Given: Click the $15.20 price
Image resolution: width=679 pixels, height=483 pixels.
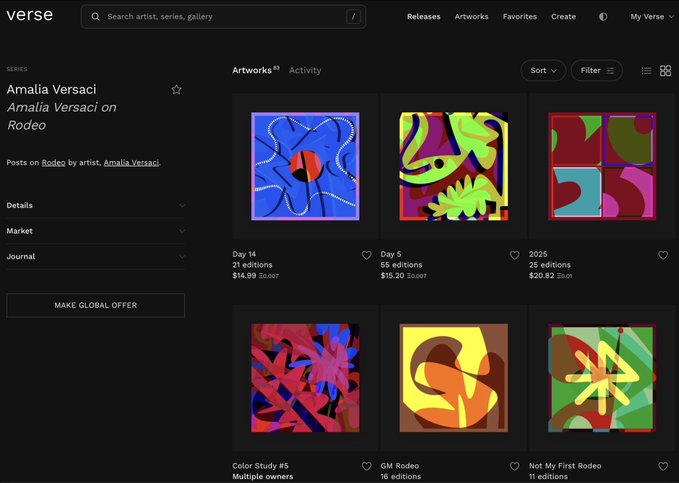Looking at the screenshot, I should click(392, 276).
